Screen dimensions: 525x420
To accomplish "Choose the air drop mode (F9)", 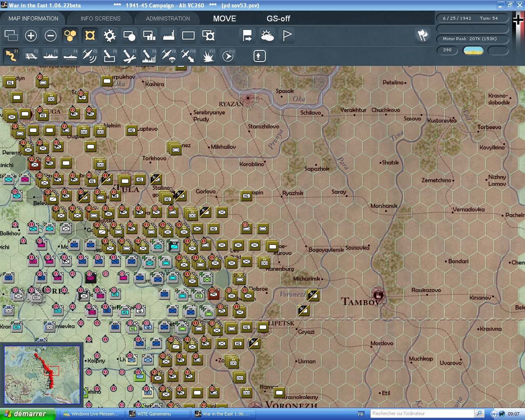I will point(168,55).
